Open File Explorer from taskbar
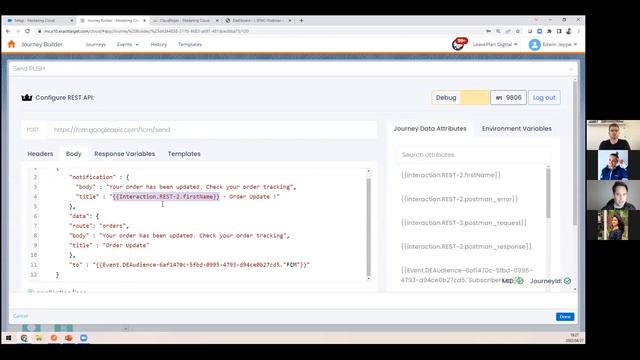640x360 pixels. click(39, 338)
